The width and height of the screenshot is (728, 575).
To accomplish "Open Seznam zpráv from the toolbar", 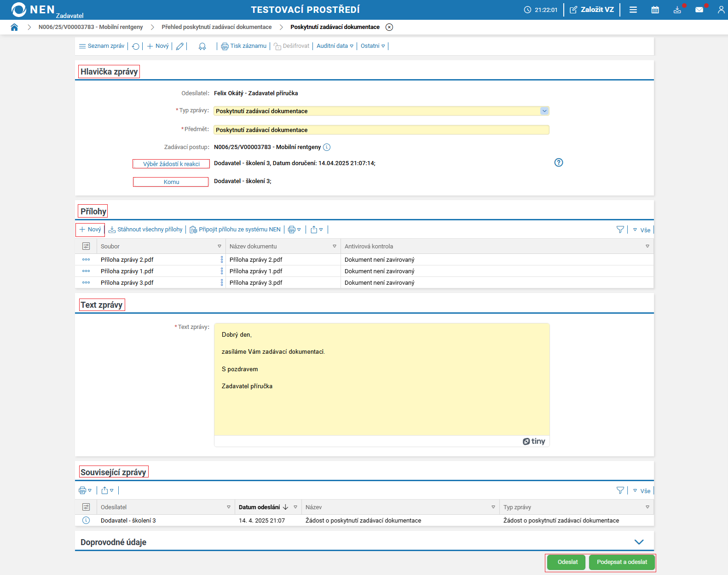I will click(x=102, y=46).
